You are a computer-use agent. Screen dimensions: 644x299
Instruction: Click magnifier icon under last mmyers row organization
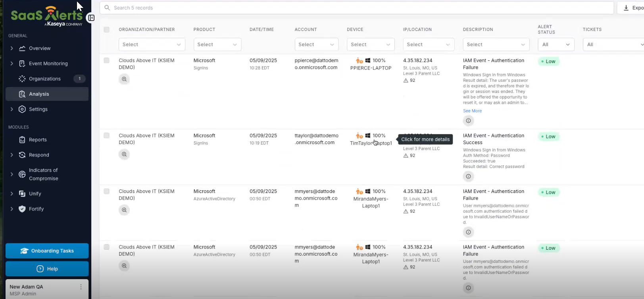pos(124,266)
